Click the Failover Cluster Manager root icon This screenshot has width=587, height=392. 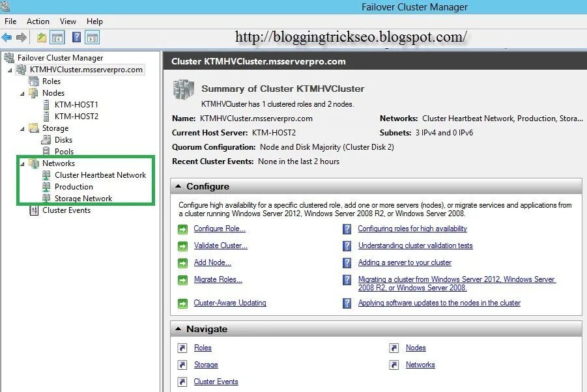click(x=9, y=57)
